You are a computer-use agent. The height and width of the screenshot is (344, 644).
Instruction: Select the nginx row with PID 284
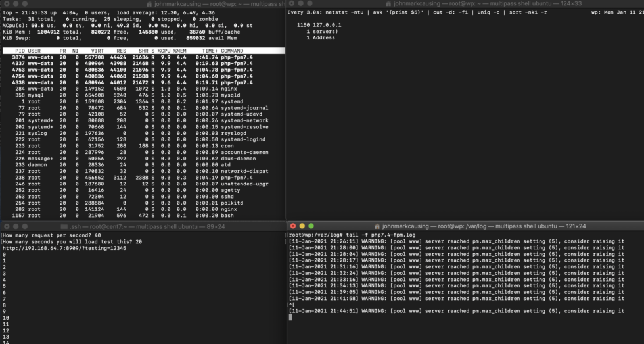coord(143,89)
